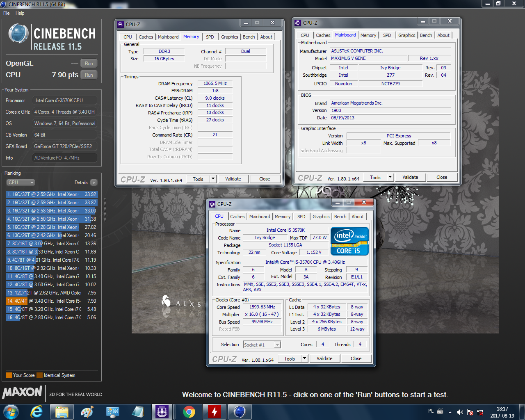Open Memory tab in CPU window
Image resolution: width=525 pixels, height=420 pixels.
coord(283,217)
